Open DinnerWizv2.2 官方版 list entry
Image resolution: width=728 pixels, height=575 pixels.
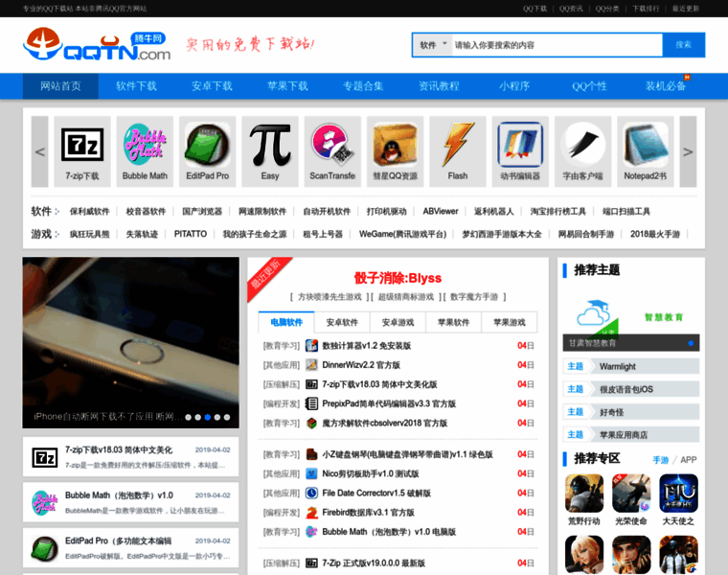[x=361, y=364]
